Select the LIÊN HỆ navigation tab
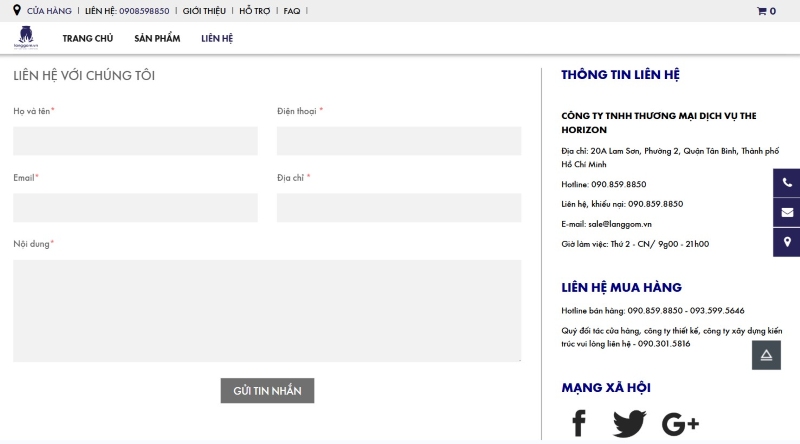The image size is (800, 444). tap(217, 38)
